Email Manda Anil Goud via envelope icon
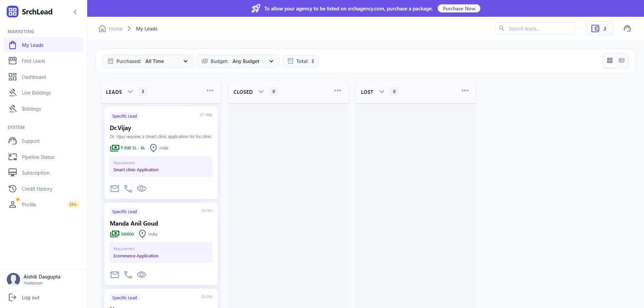This screenshot has height=308, width=644. (x=115, y=275)
